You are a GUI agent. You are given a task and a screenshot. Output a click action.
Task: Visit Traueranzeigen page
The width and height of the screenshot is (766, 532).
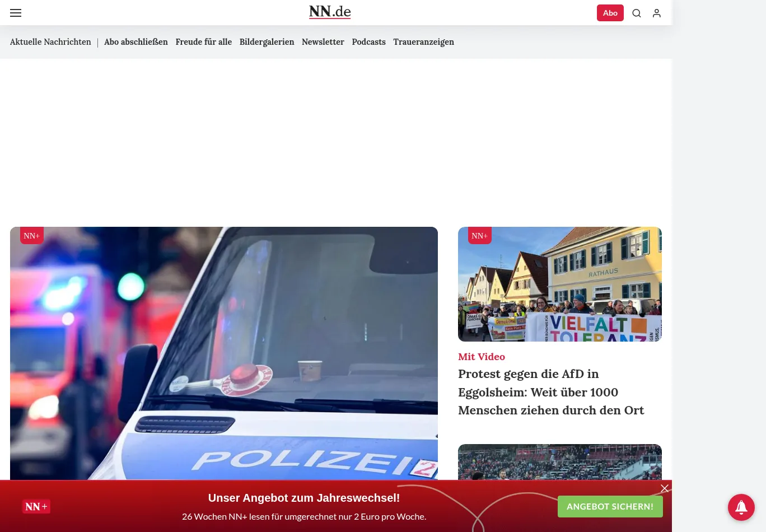(x=423, y=42)
